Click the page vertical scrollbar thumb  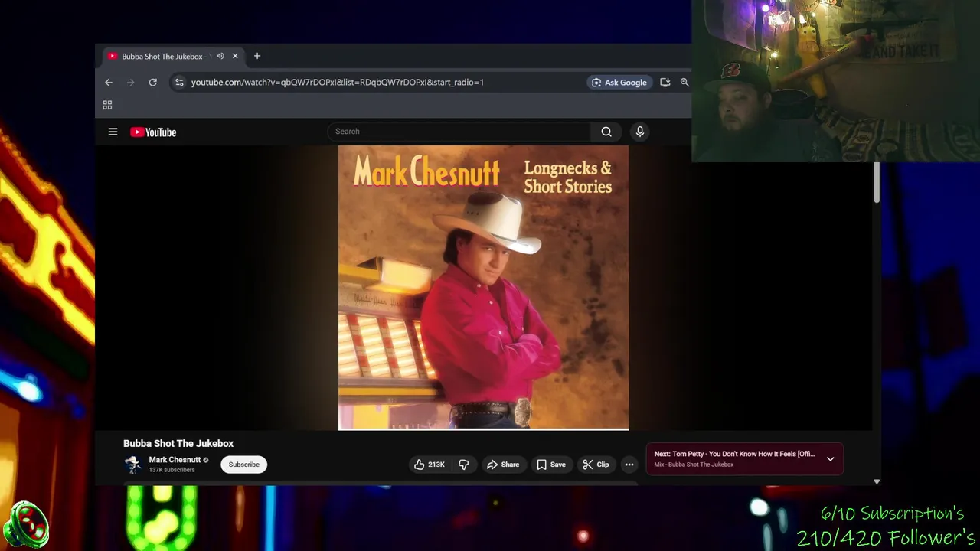coord(877,182)
